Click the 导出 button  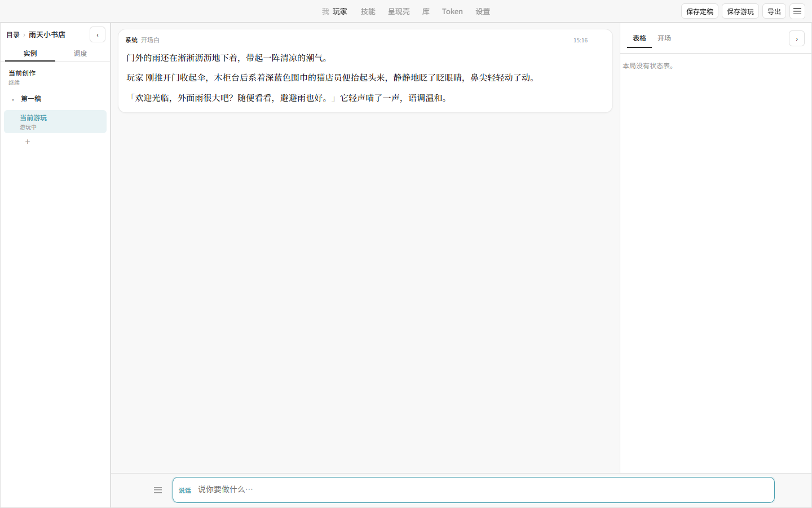(x=774, y=11)
